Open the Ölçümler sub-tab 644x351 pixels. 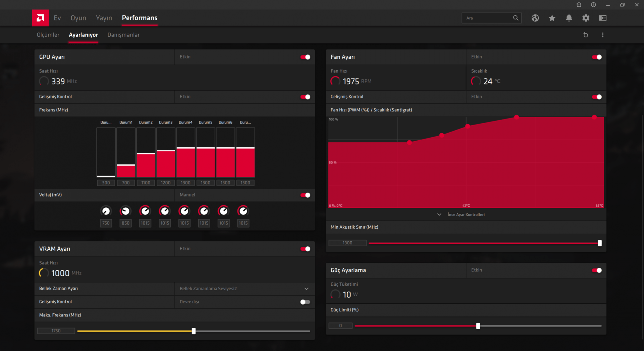tap(48, 35)
